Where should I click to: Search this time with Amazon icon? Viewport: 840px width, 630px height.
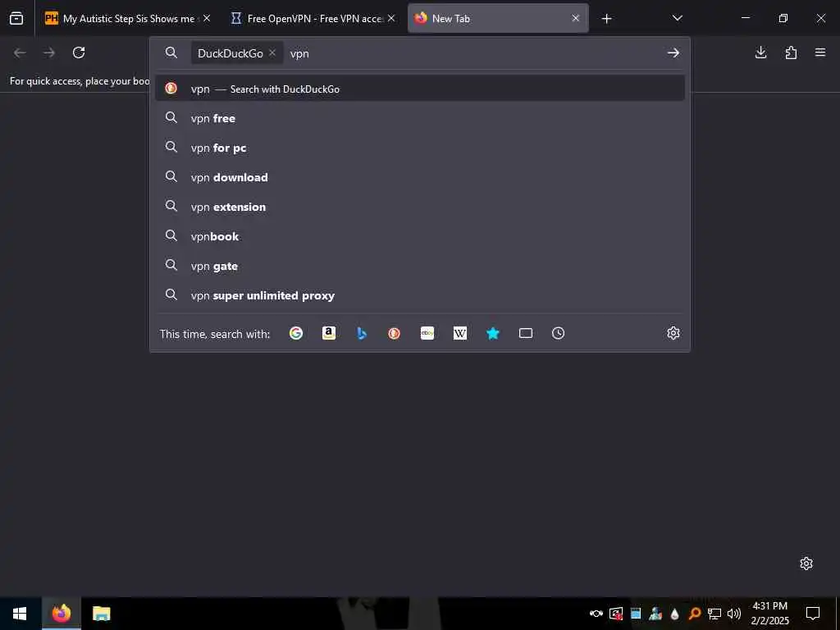point(329,333)
